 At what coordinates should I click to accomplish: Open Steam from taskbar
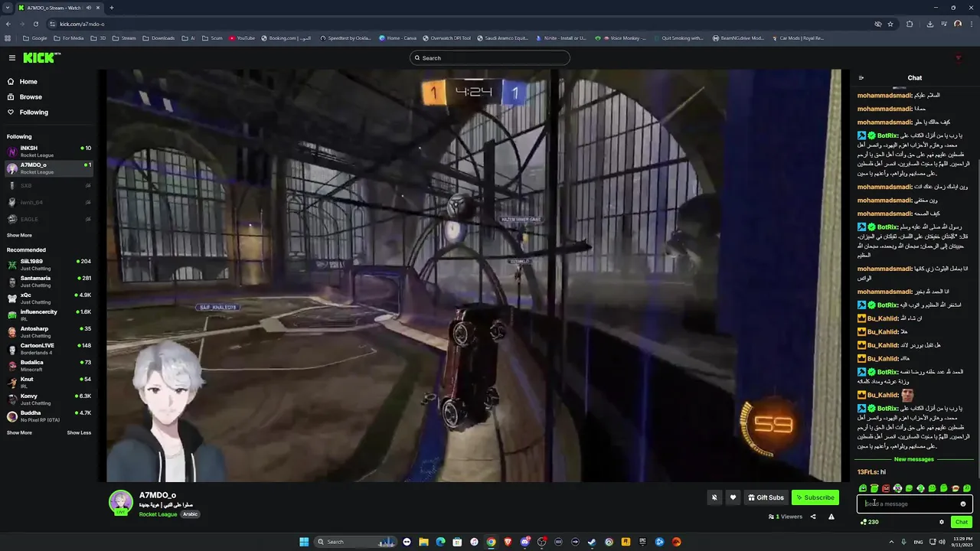[592, 542]
